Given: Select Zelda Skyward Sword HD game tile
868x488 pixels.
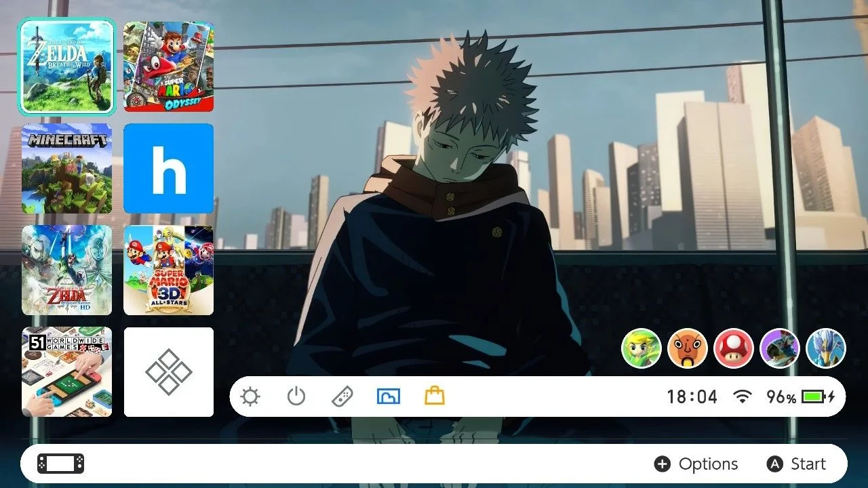Looking at the screenshot, I should 67,270.
